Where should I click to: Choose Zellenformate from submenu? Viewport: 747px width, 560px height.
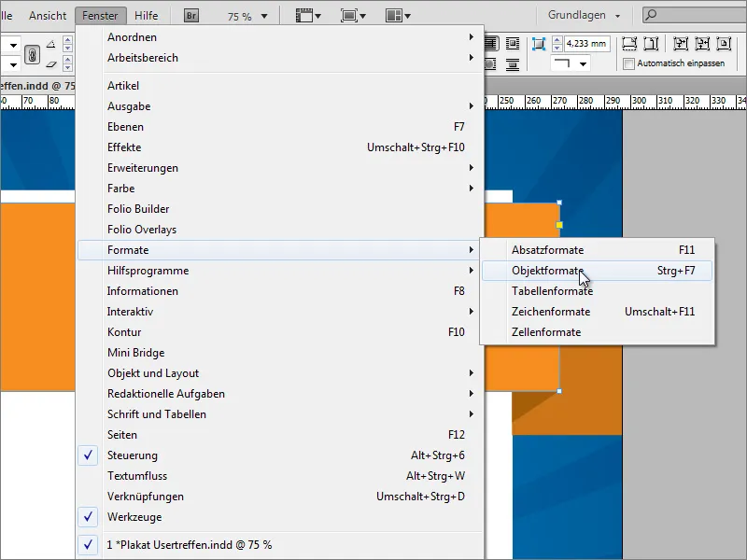(x=598, y=332)
